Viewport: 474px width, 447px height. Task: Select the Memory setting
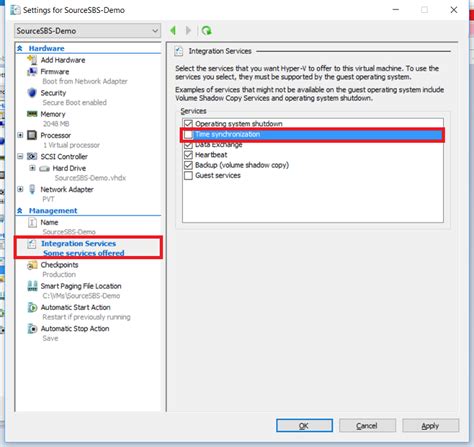pyautogui.click(x=53, y=114)
